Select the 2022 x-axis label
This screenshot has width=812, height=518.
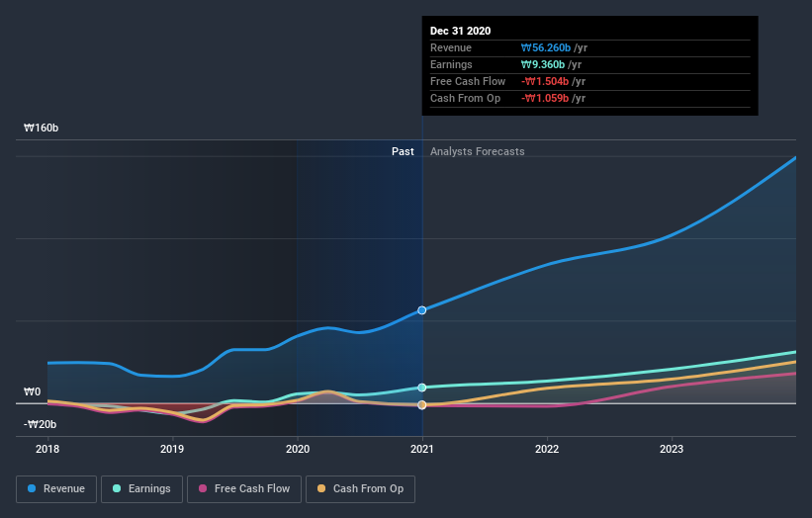(547, 449)
